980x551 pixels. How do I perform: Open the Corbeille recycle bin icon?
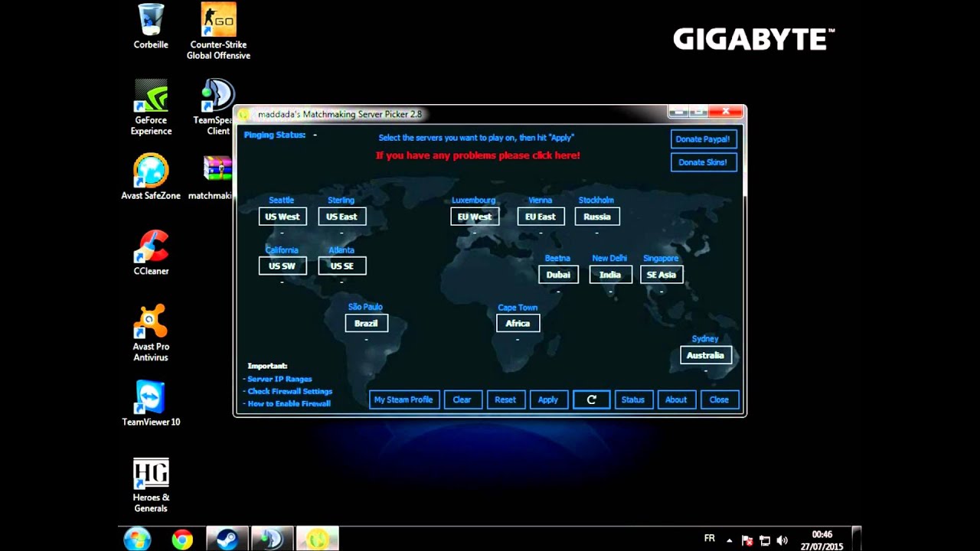coord(151,27)
